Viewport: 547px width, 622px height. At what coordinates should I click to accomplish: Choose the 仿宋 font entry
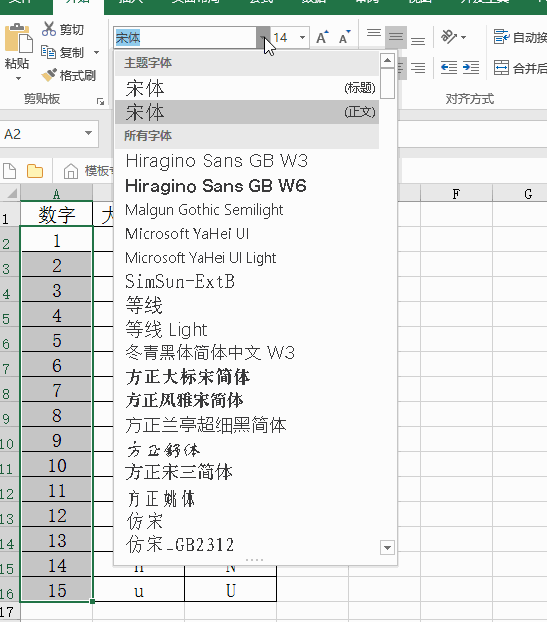click(x=247, y=521)
